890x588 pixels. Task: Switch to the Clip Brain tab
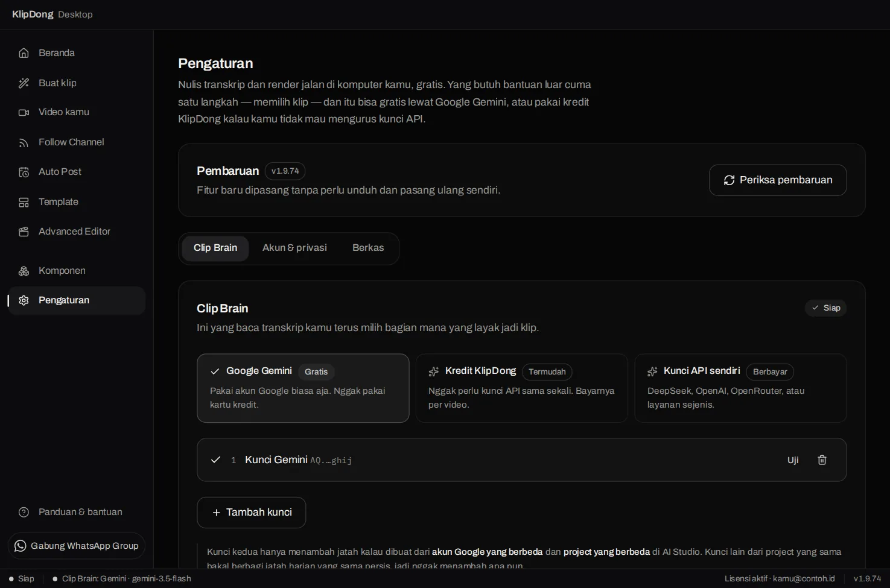click(x=215, y=248)
